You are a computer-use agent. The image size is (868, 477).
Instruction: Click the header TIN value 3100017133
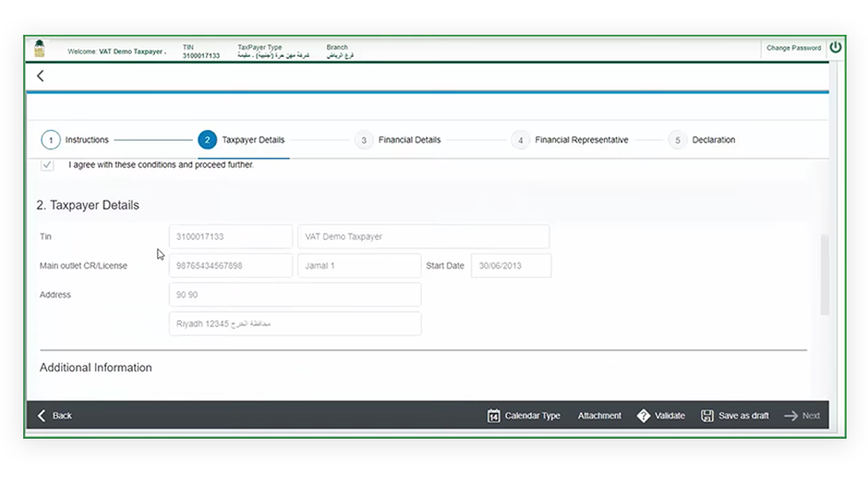click(x=201, y=55)
